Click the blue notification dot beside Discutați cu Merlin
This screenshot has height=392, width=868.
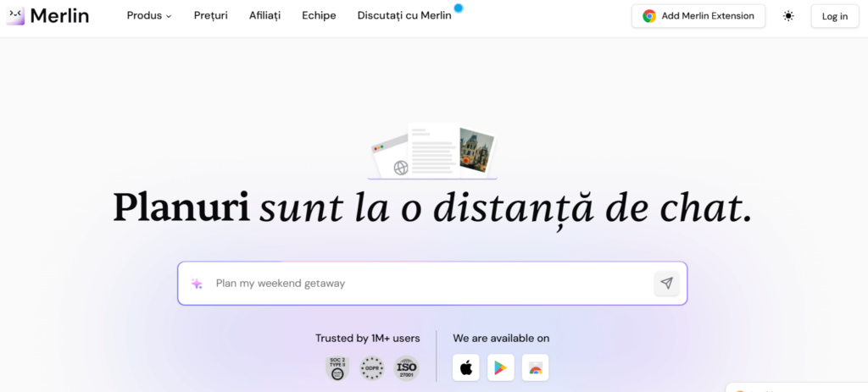(459, 7)
